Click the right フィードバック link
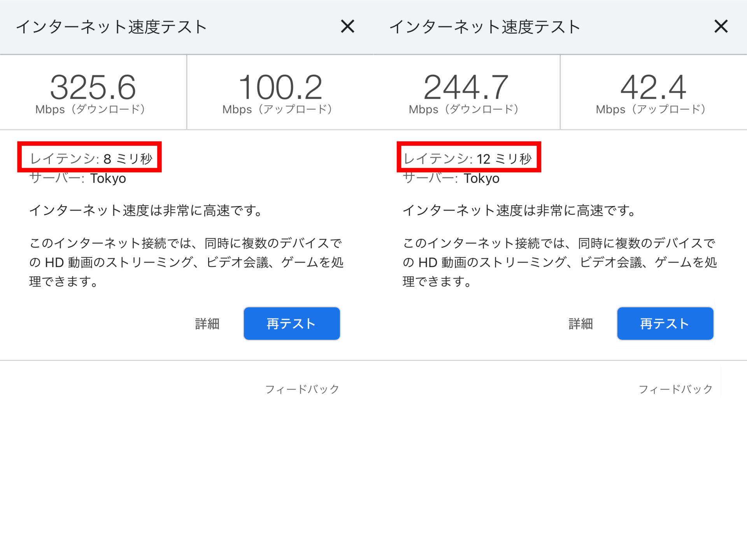The width and height of the screenshot is (747, 560). (x=675, y=389)
